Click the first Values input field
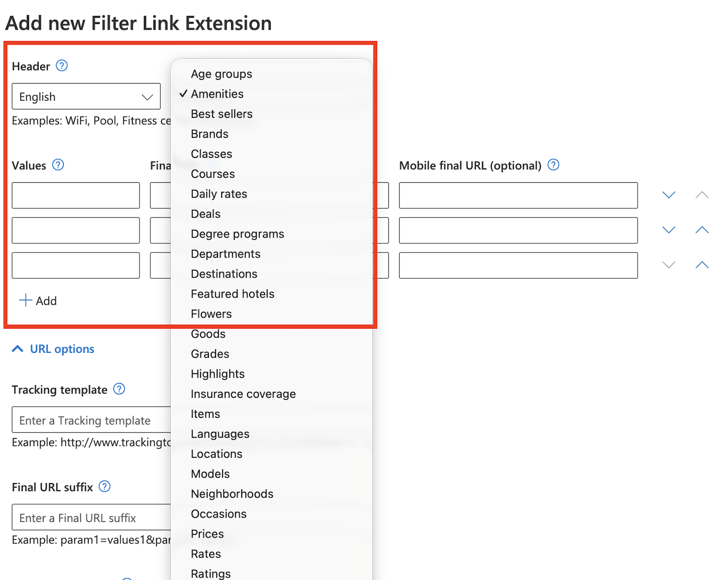Viewport: 728px width, 580px height. 76,195
